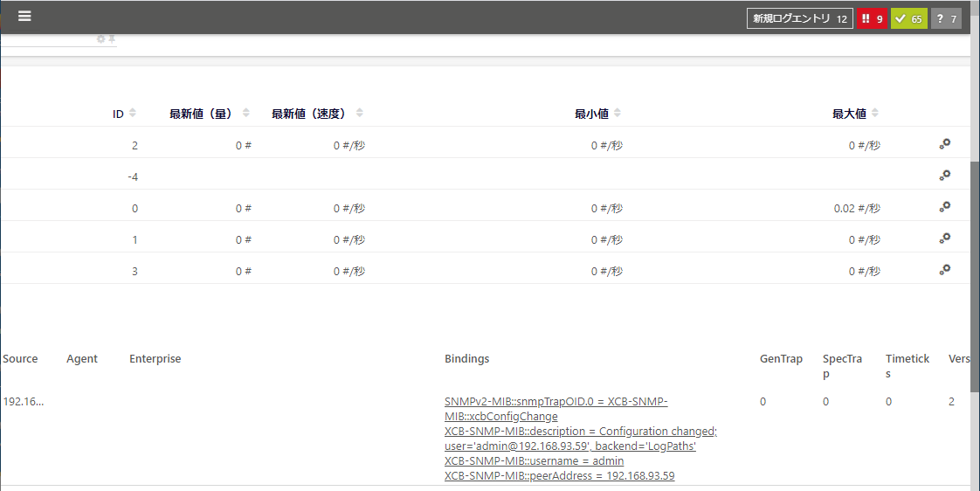Sort by 最新値（速度） column
This screenshot has width=980, height=491.
(318, 114)
